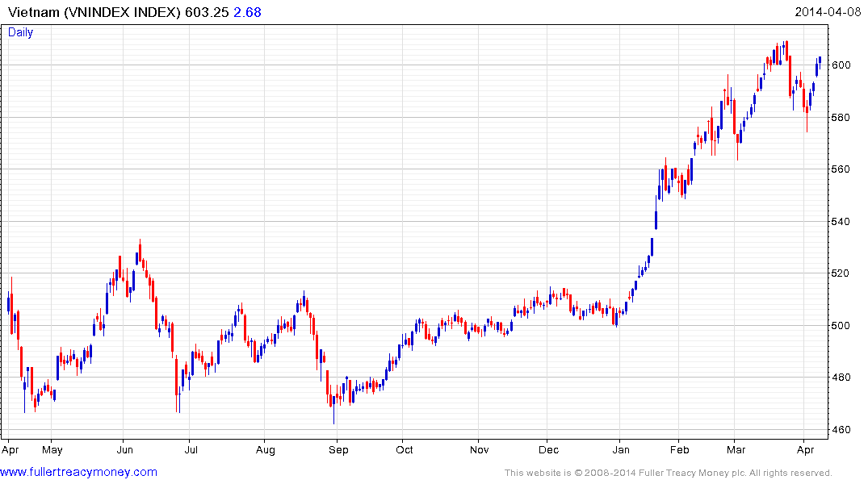Click the Jun label on time axis

pos(124,449)
